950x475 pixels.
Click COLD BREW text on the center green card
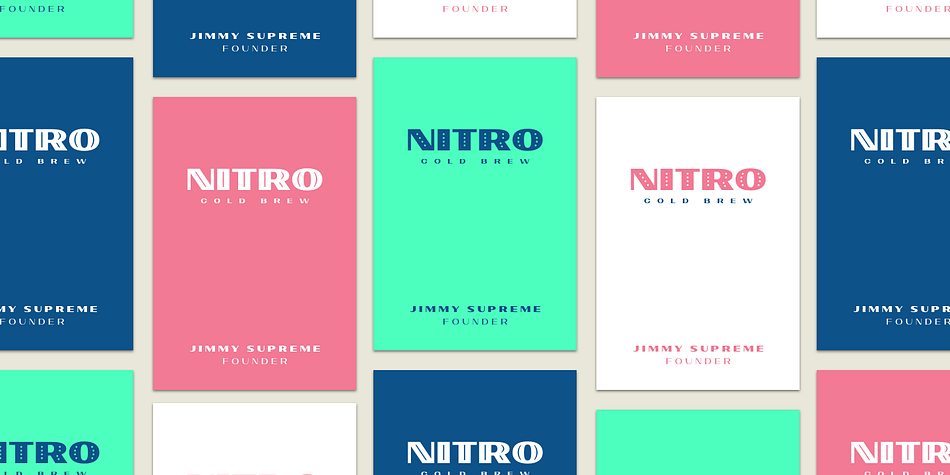pos(475,161)
